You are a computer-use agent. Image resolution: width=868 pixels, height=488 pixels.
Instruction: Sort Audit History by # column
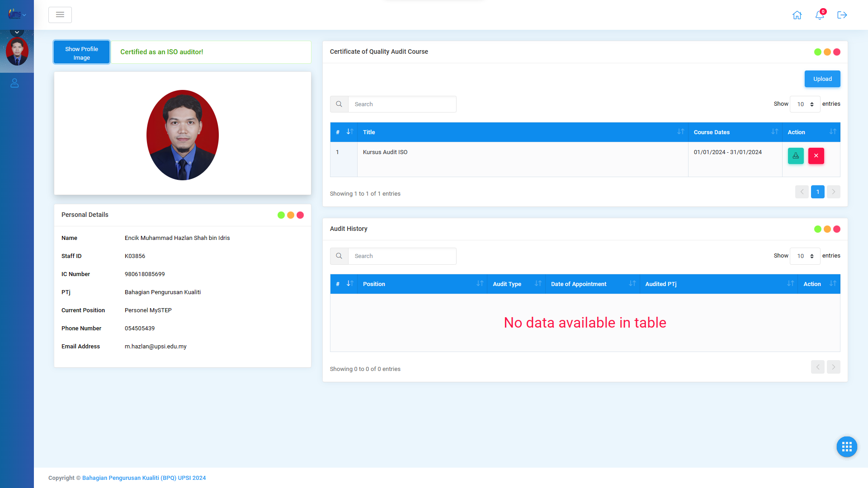pyautogui.click(x=344, y=284)
